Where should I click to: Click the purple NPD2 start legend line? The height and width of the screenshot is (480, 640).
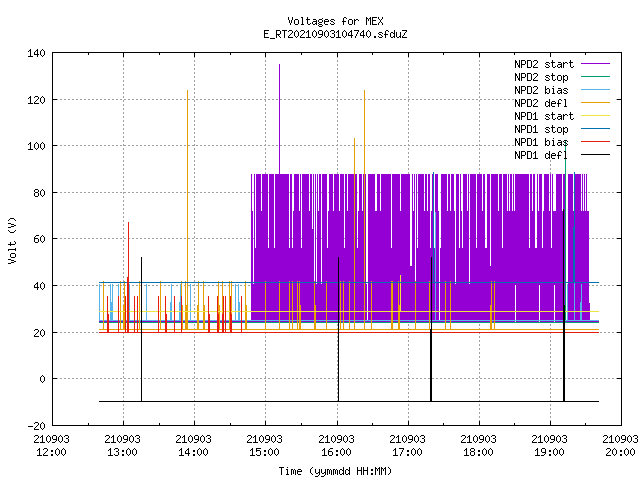pyautogui.click(x=595, y=64)
